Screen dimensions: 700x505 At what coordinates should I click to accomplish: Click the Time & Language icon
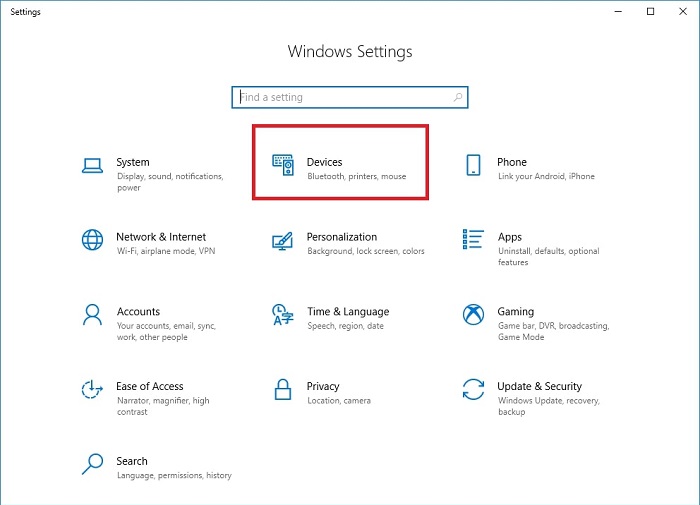click(283, 315)
